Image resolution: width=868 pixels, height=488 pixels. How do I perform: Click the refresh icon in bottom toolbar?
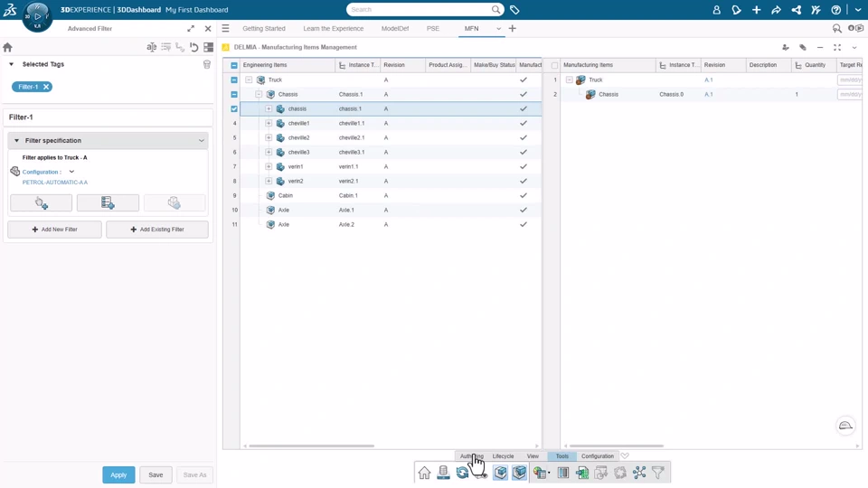coord(462,473)
